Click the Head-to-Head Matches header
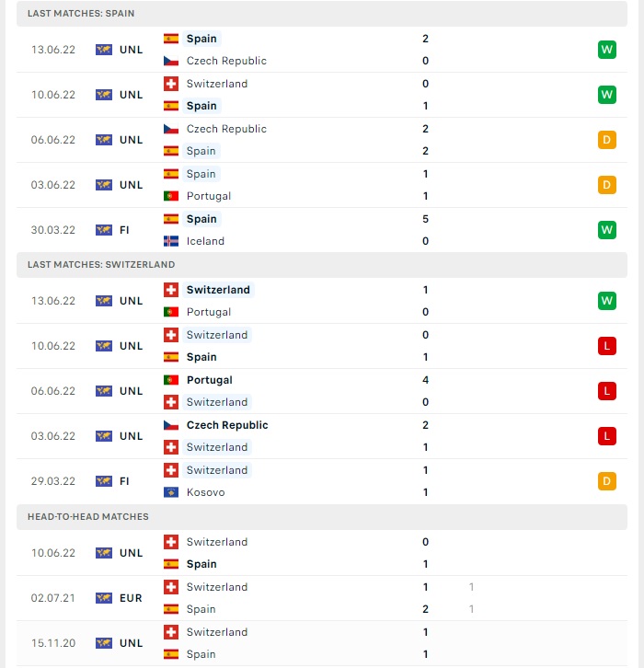 point(322,517)
